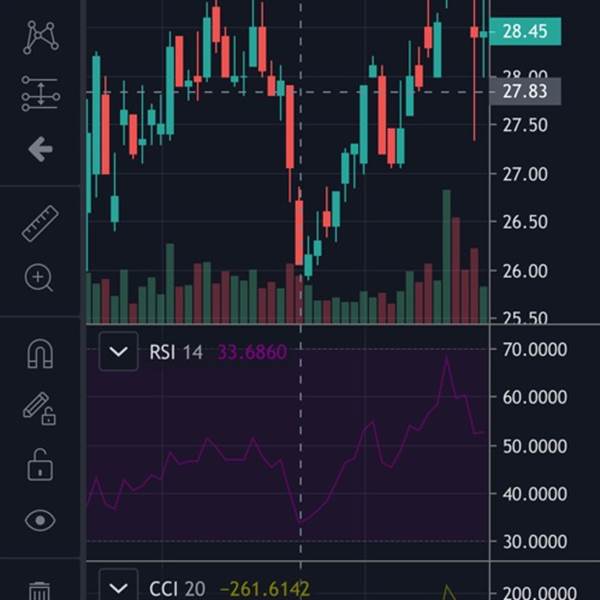Click the CCI 20 indicator label
The height and width of the screenshot is (600, 600).
pyautogui.click(x=177, y=589)
